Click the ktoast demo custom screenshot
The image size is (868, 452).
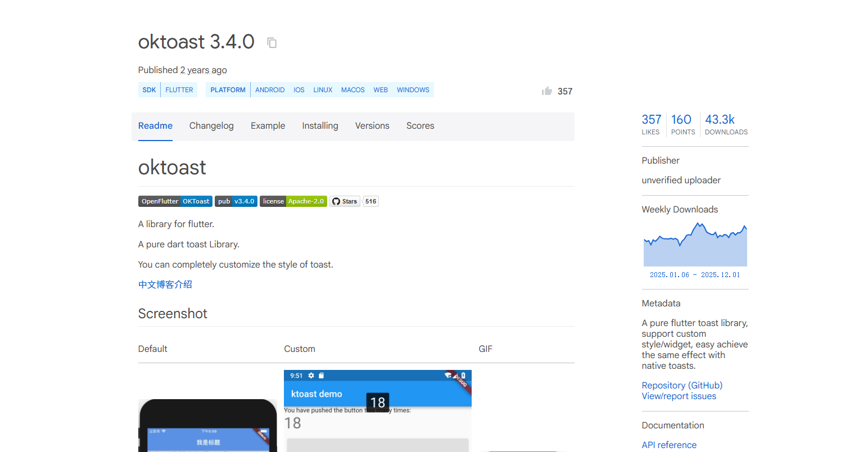(377, 410)
